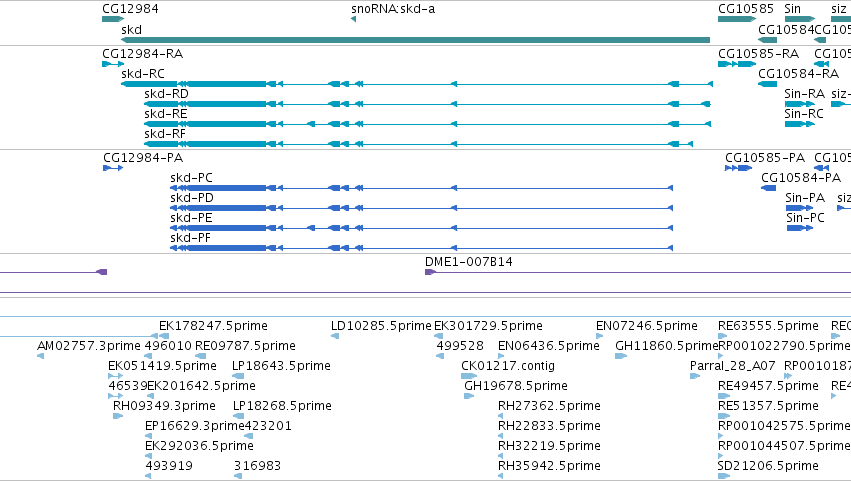Select the EK178247.5prime EST label
The height and width of the screenshot is (481, 851).
pyautogui.click(x=213, y=326)
